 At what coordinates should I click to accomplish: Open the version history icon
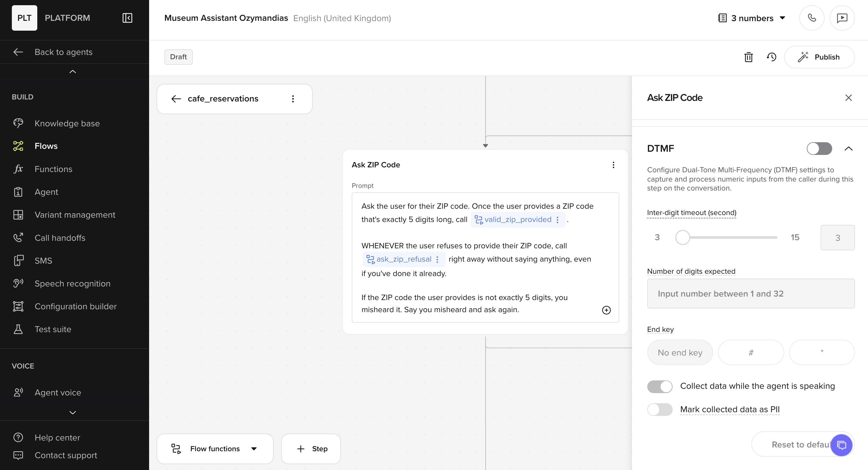(771, 57)
